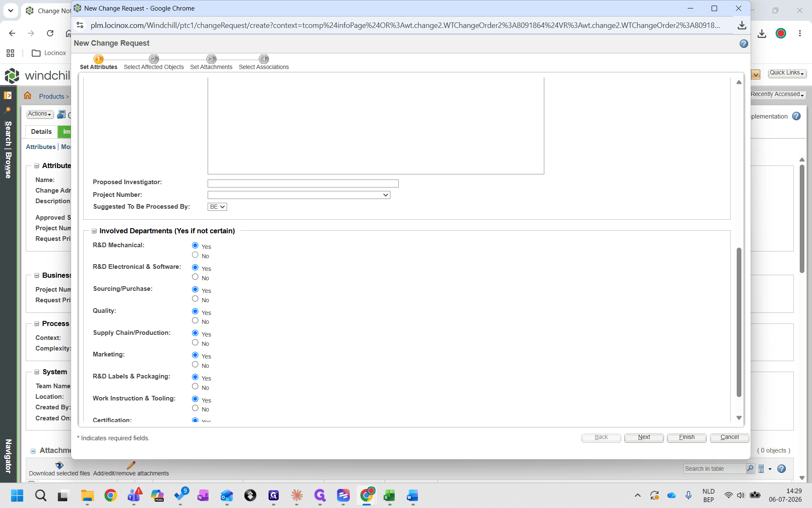Collapse System section in background page
Image resolution: width=812 pixels, height=508 pixels.
(37, 372)
